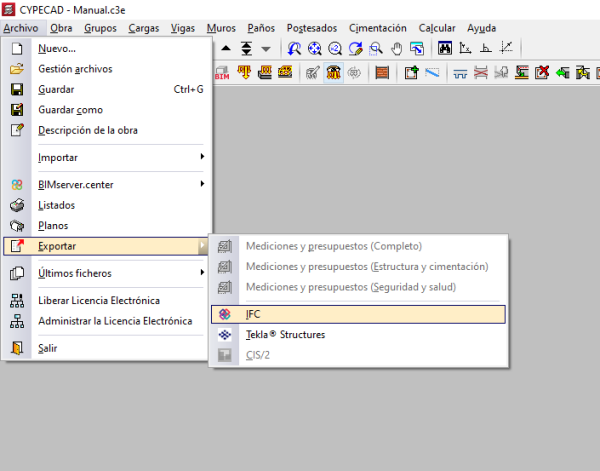Select Tekla Structures export option
Screen dimensions: 600x471
pyautogui.click(x=358, y=335)
